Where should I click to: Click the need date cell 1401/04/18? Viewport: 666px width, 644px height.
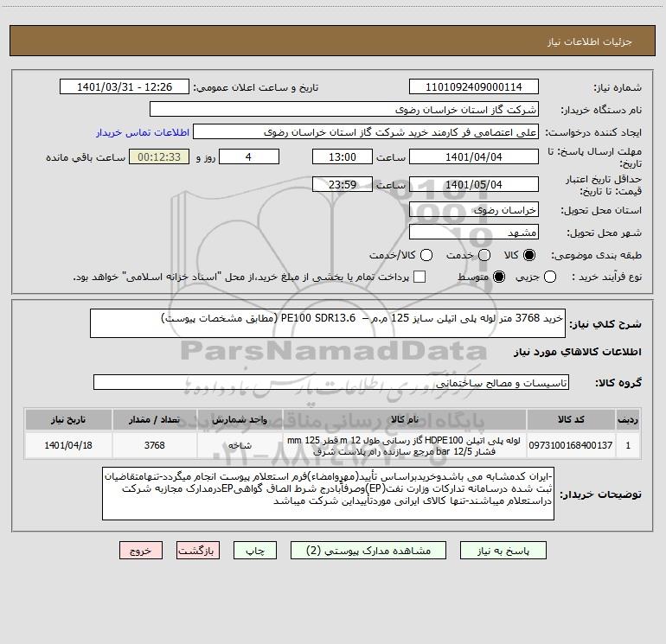[x=68, y=445]
